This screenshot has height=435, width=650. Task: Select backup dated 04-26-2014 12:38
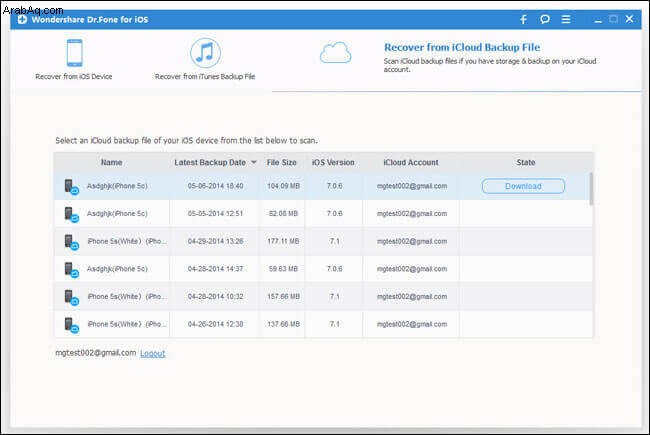tap(323, 324)
